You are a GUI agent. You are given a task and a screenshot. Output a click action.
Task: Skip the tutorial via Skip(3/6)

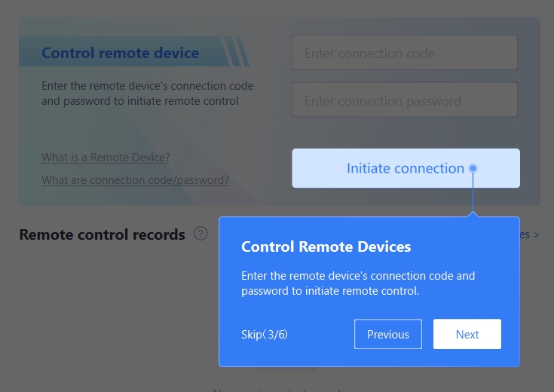265,335
